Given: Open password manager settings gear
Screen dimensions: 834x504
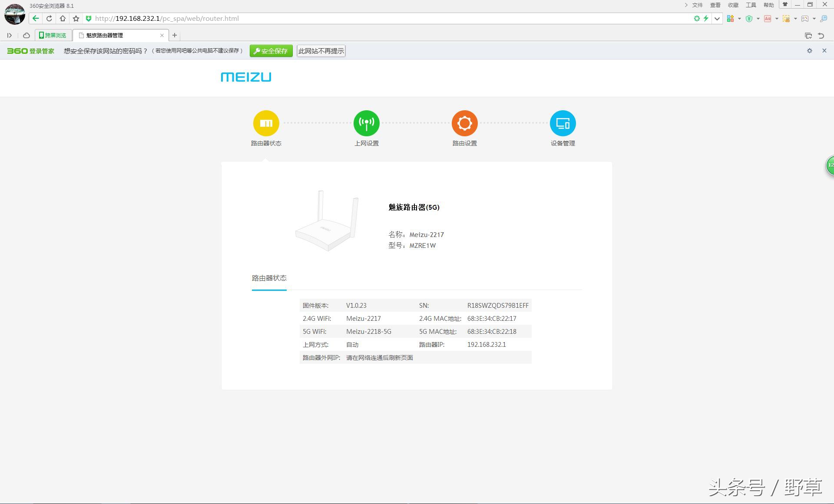Looking at the screenshot, I should point(809,51).
